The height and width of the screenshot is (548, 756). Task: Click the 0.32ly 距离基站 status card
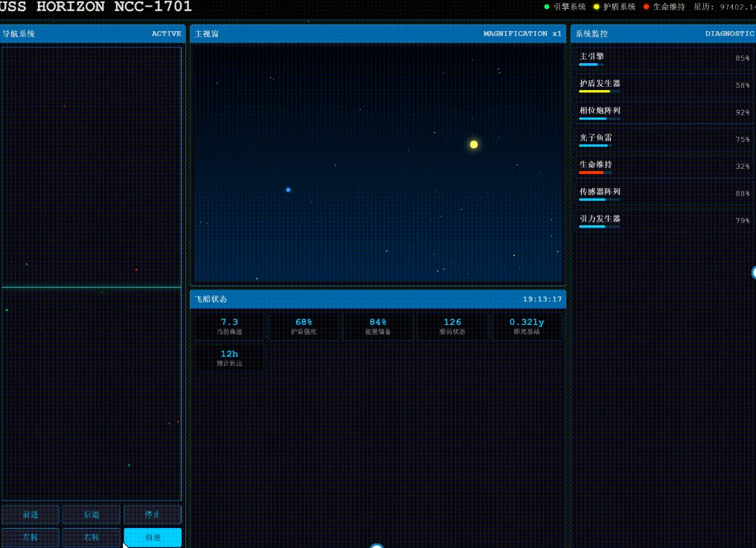click(527, 326)
